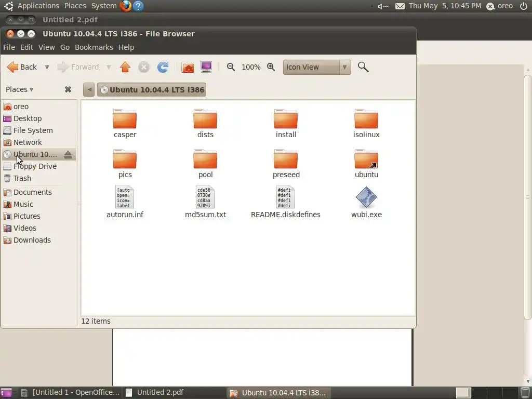The height and width of the screenshot is (399, 532).
Task: Open the Places sidebar selector dropdown
Action: click(x=19, y=89)
